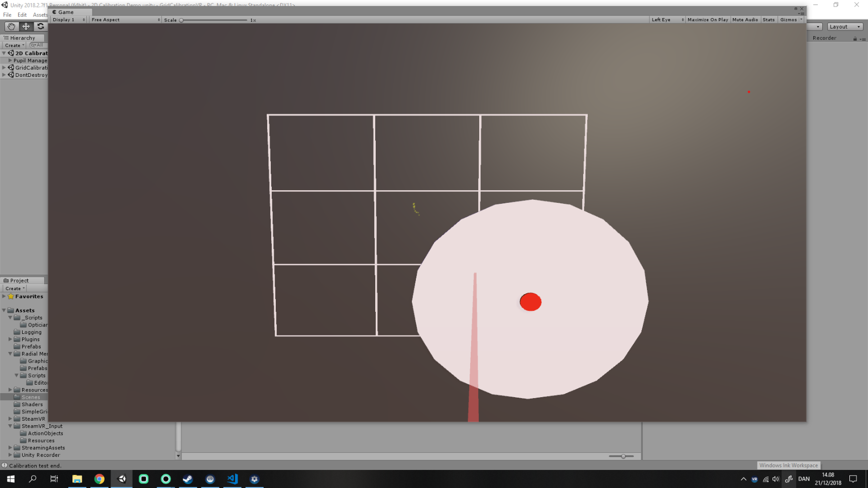Expand the GridCalibration object in the Hierarchy
This screenshot has height=488, width=868.
tap(4, 67)
